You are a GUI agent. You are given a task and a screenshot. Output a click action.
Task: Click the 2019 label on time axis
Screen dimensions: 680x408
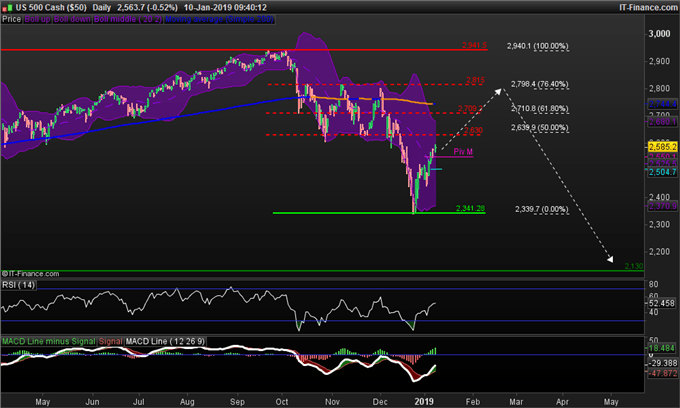tap(424, 401)
